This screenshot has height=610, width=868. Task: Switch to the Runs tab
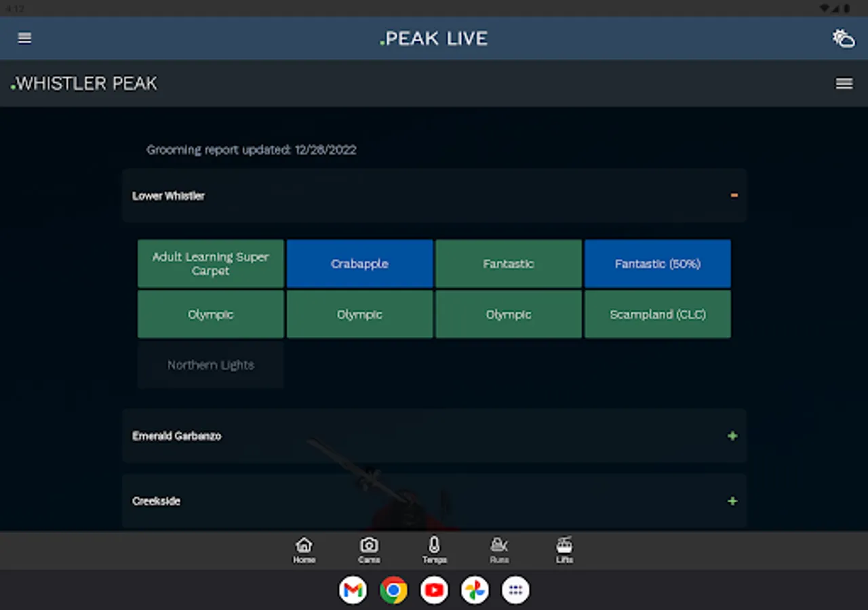[499, 550]
